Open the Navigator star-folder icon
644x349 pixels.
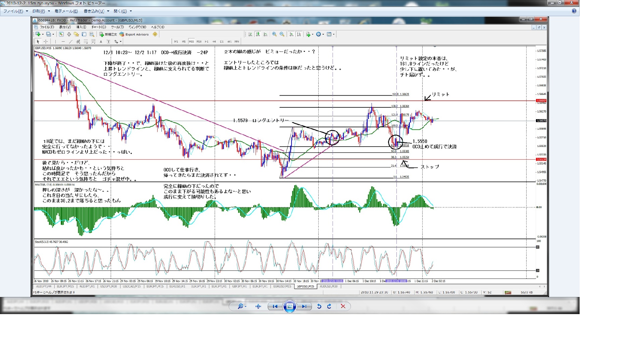(x=76, y=34)
